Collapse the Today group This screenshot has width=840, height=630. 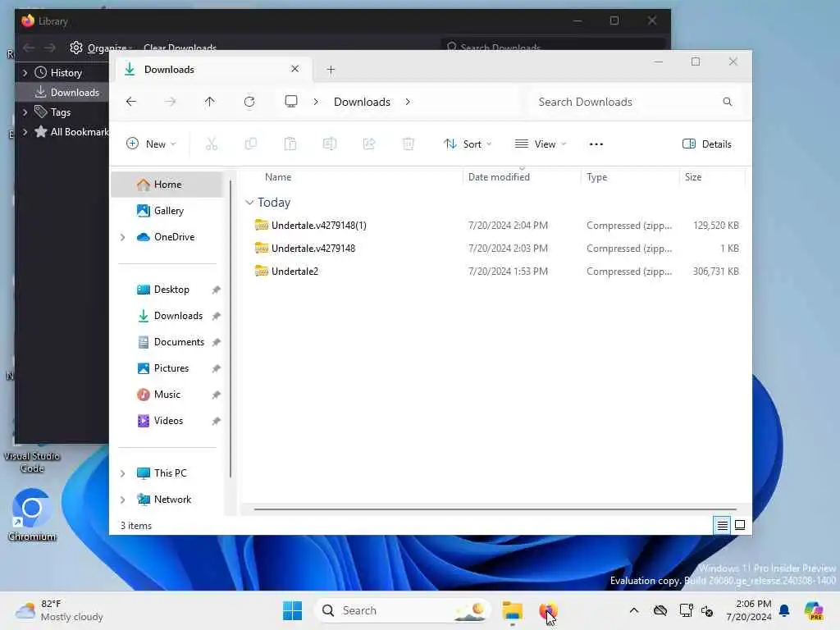[x=249, y=203]
